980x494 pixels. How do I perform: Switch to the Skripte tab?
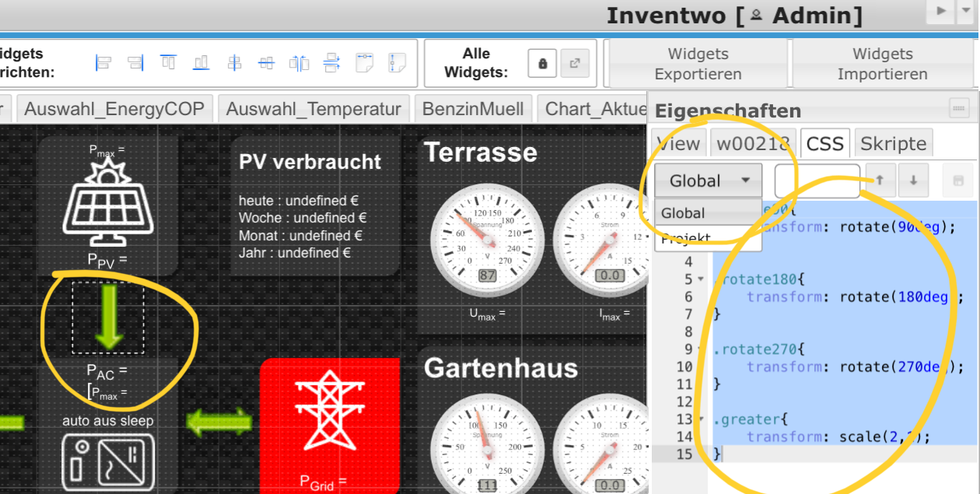893,143
